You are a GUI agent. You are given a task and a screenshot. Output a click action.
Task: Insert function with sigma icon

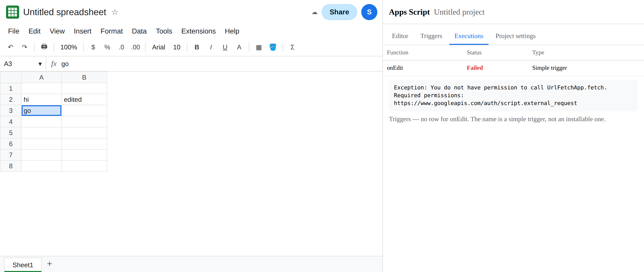pos(292,47)
